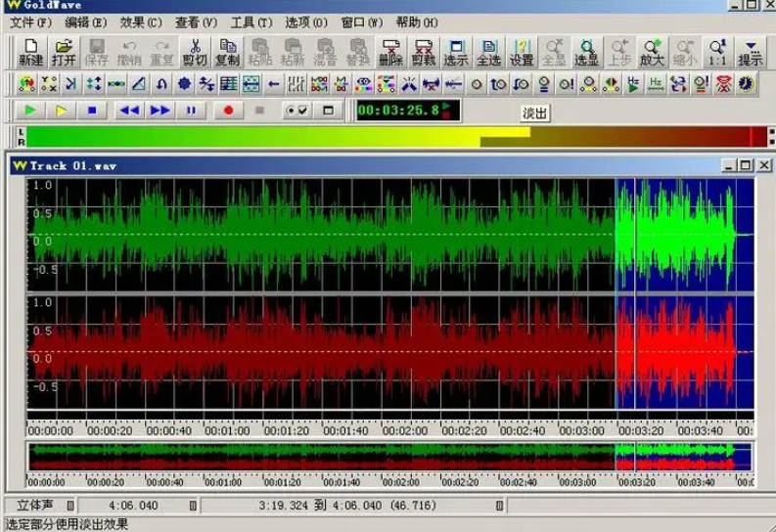Click the 设置 (Settings) button
The width and height of the screenshot is (776, 532).
(522, 53)
